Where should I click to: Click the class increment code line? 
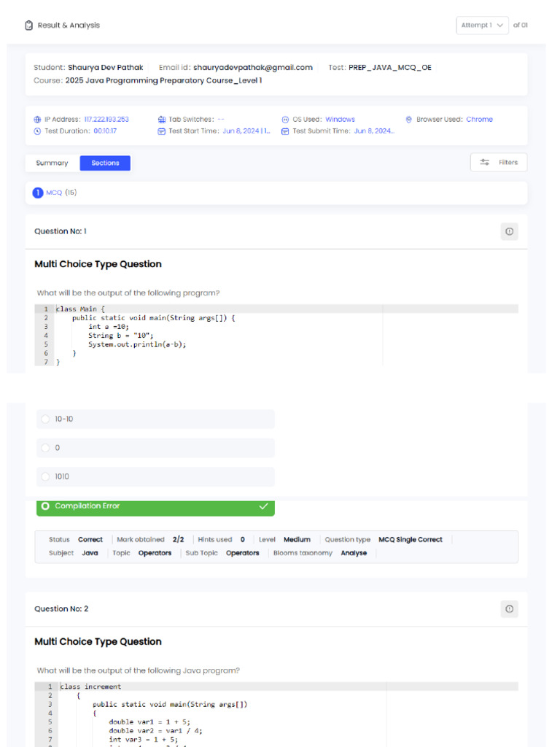90,686
